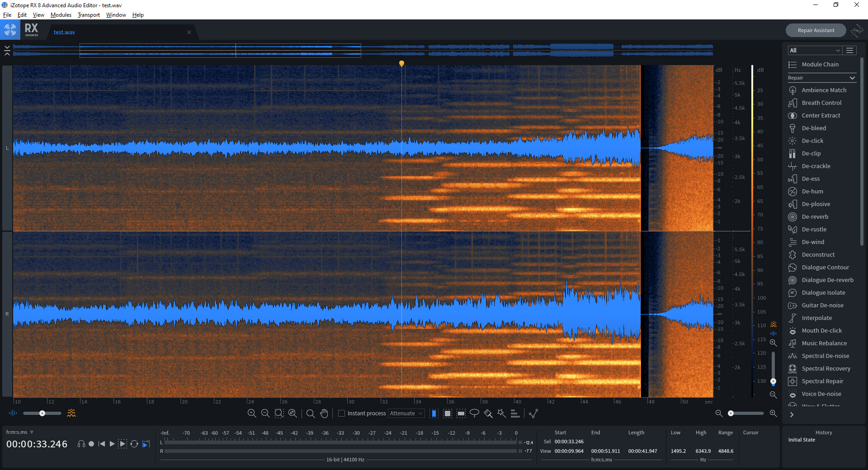Choose the Brush selection tool
Viewport: 868px width, 470px height.
tap(488, 413)
